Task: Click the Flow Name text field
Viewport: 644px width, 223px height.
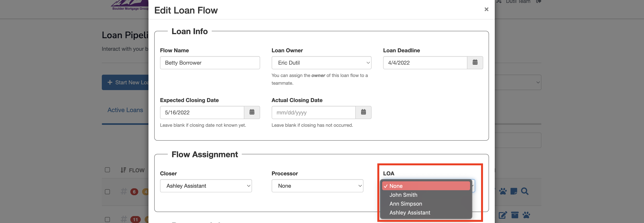Action: [210, 63]
